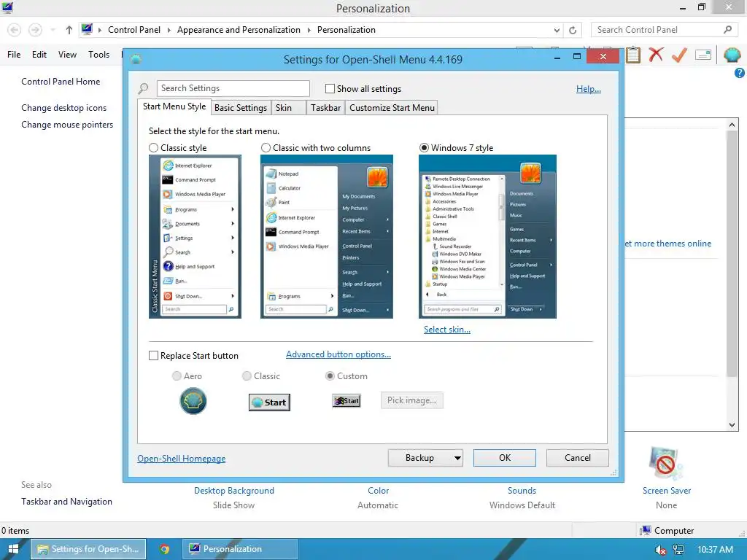Select Classic with two columns radio button
This screenshot has width=747, height=560.
point(266,148)
